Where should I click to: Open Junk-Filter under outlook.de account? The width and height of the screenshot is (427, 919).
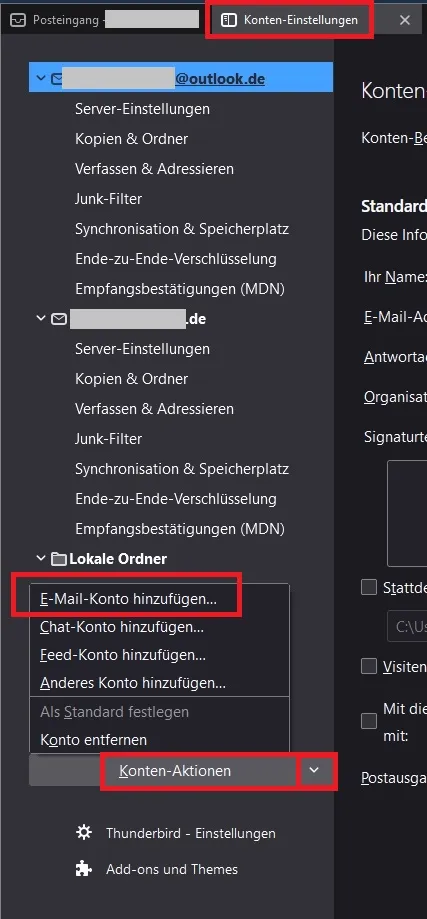pyautogui.click(x=108, y=199)
